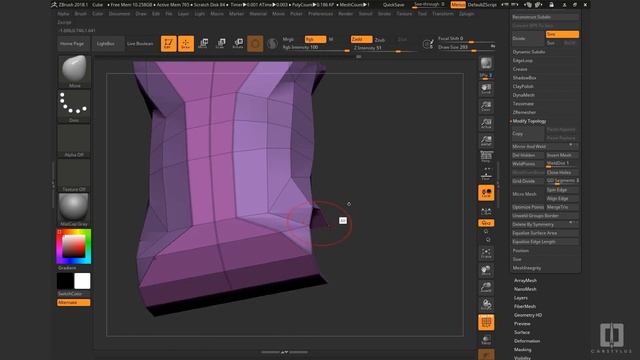The width and height of the screenshot is (640, 360).
Task: Toggle PolyF polyframe display
Action: click(486, 322)
